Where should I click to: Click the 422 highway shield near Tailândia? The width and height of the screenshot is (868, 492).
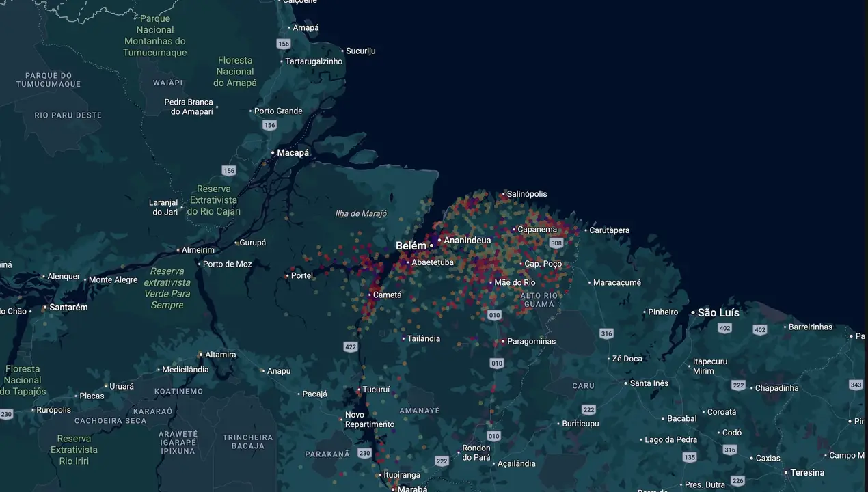tap(351, 347)
